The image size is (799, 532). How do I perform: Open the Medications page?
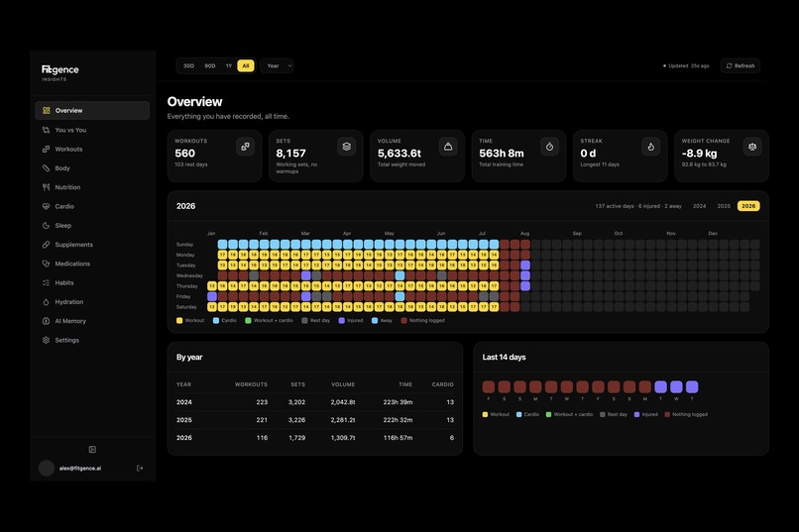[x=92, y=264]
